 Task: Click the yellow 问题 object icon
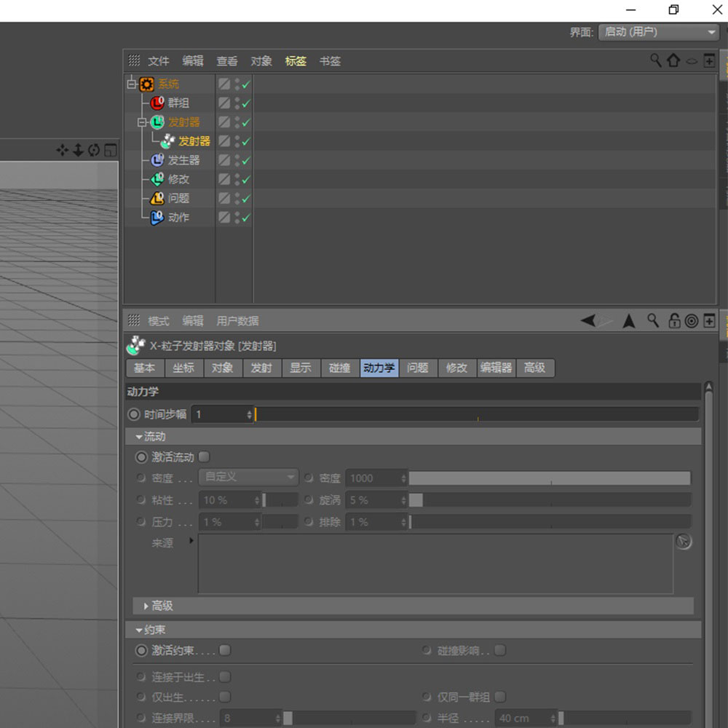[157, 198]
